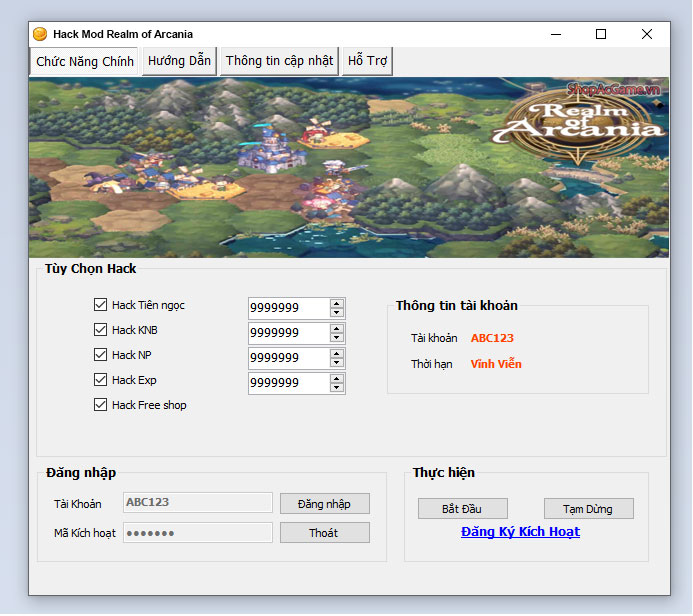Switch to the Chức Năng Chính tab

click(85, 61)
